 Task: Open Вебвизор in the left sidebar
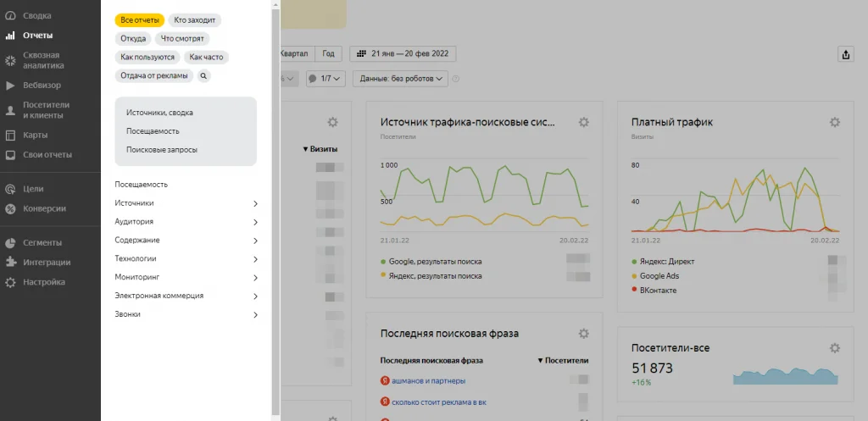click(42, 85)
